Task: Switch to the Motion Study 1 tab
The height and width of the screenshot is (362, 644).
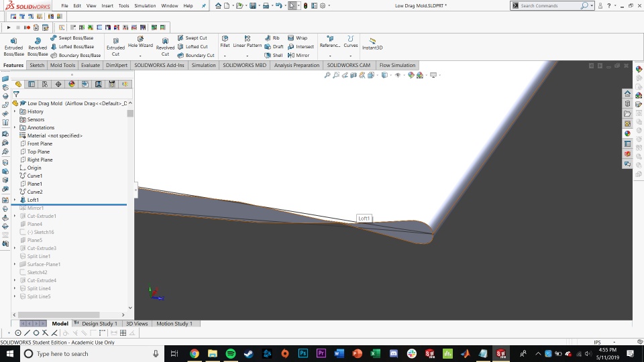Action: click(x=174, y=323)
